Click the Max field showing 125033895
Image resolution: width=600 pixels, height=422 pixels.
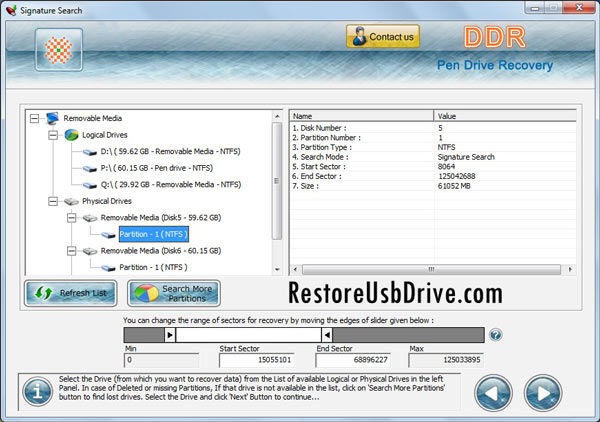pos(446,360)
